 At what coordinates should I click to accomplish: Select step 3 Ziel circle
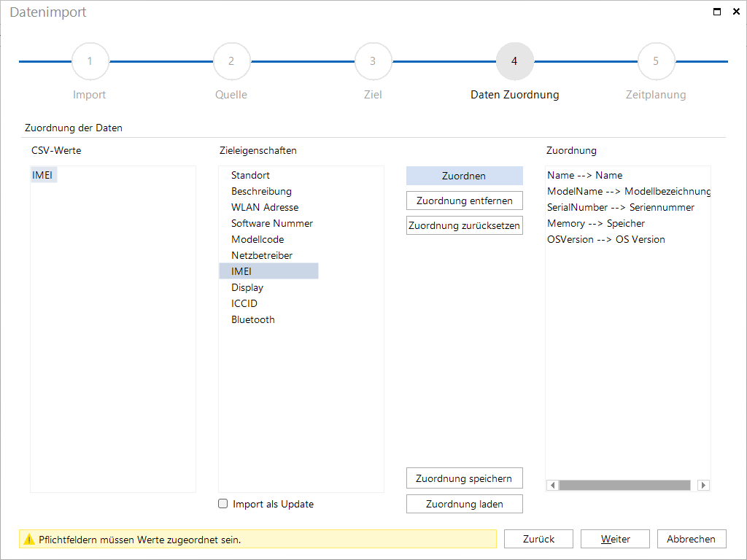coord(373,61)
